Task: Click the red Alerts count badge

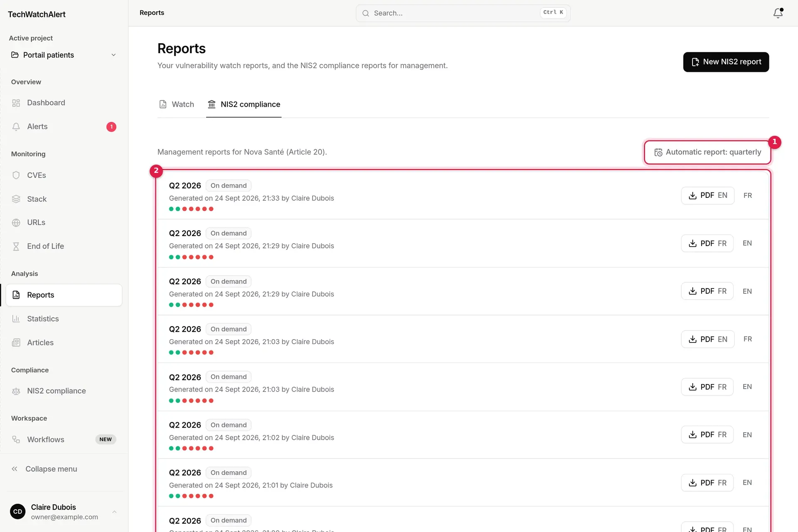Action: point(111,127)
